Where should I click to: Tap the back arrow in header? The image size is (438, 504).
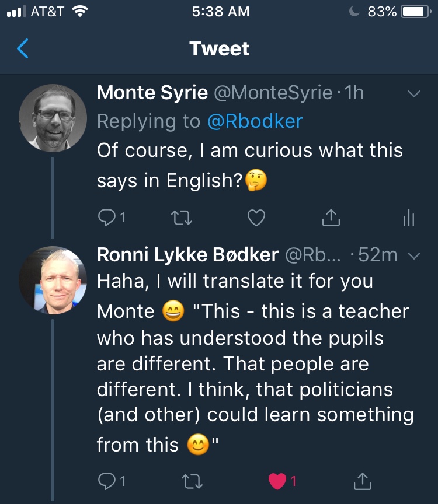click(23, 49)
